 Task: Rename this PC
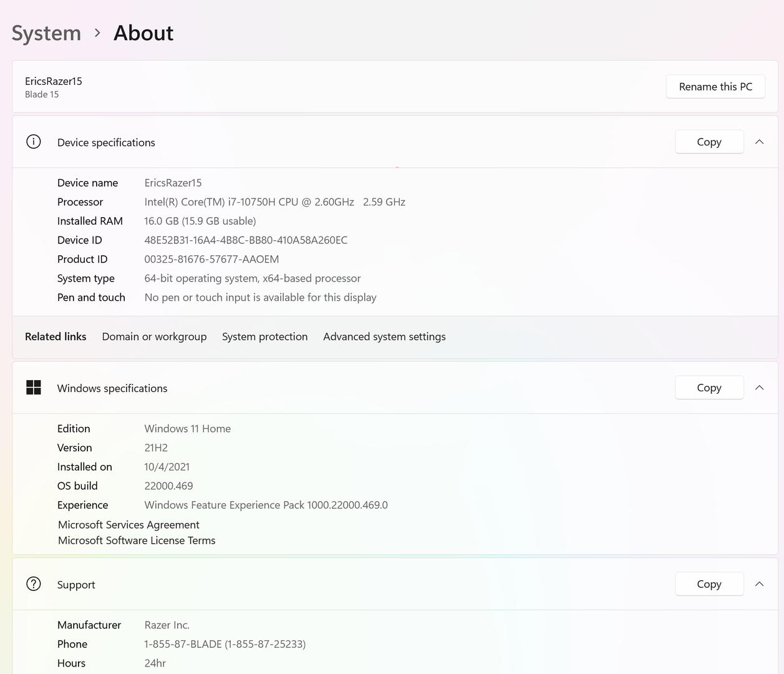tap(715, 87)
